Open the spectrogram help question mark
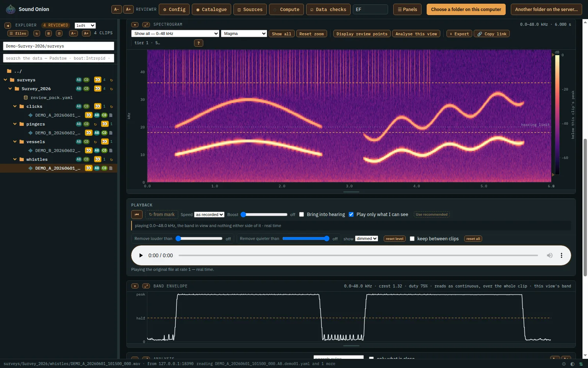The image size is (588, 368). pos(198,43)
